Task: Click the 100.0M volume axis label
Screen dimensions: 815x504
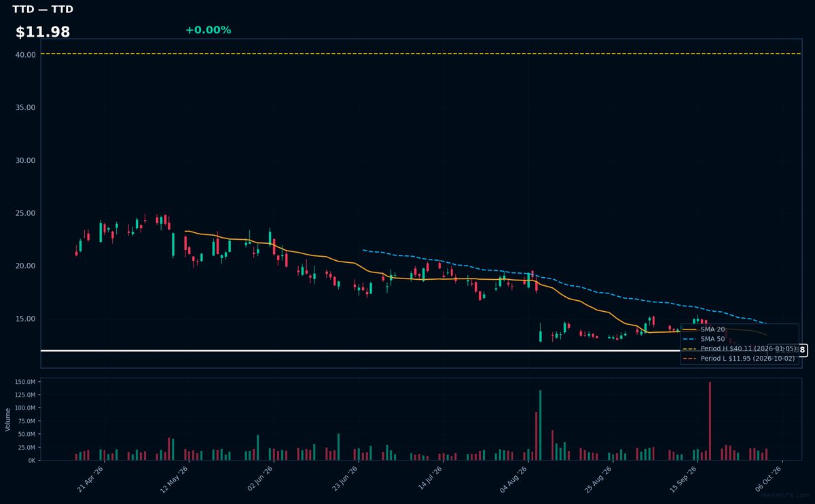Action: coord(24,408)
